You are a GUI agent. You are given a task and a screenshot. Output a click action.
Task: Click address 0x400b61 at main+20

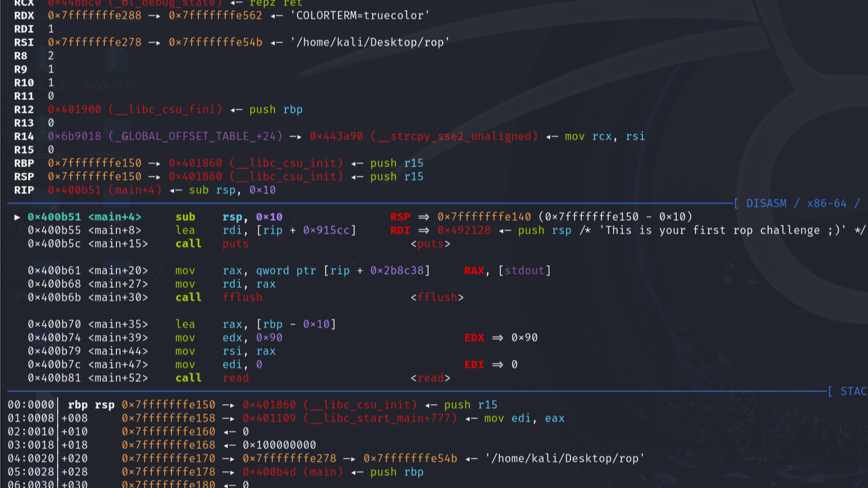(x=54, y=271)
